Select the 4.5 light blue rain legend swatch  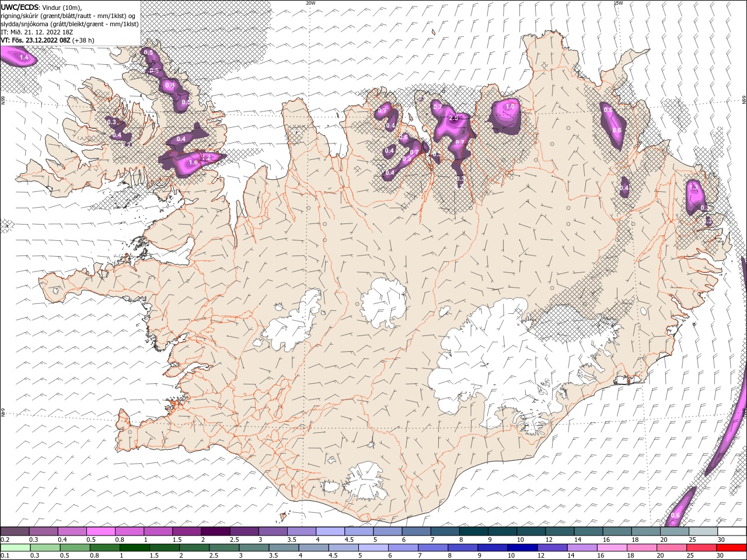tap(344, 547)
